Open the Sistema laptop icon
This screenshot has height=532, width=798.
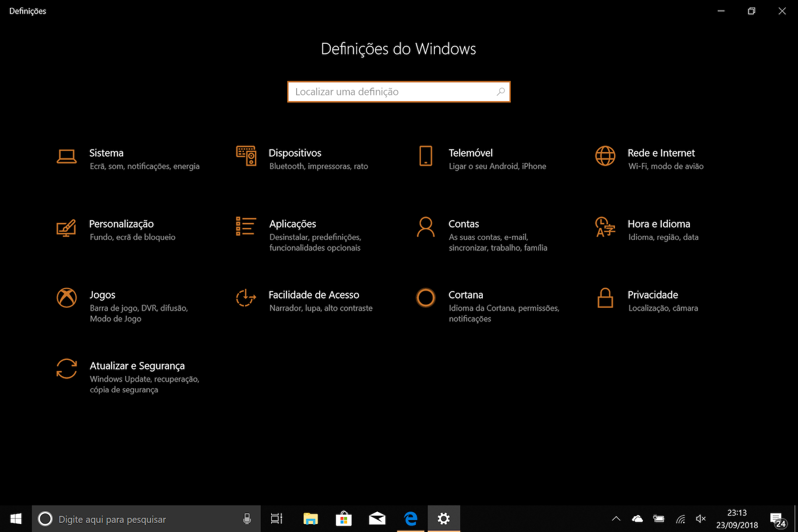coord(66,157)
